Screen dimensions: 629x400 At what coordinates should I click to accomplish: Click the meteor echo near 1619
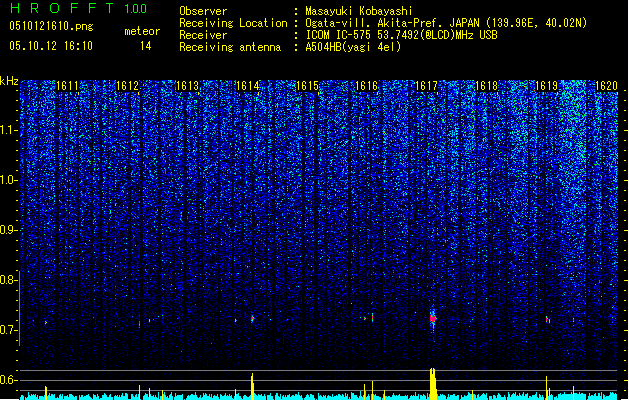point(548,320)
